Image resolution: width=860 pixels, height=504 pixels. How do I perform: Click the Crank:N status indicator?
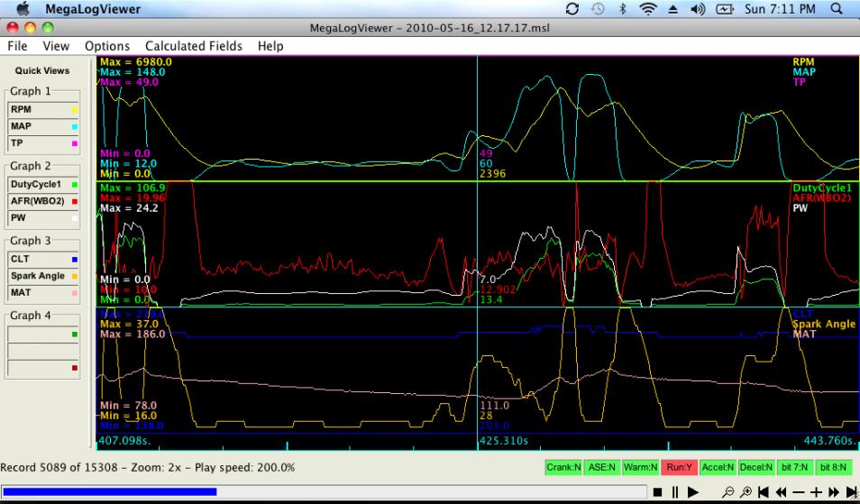point(563,468)
